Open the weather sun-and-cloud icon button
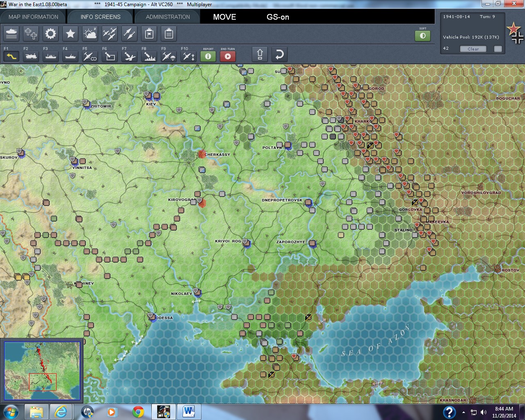The image size is (525, 420). (90, 33)
